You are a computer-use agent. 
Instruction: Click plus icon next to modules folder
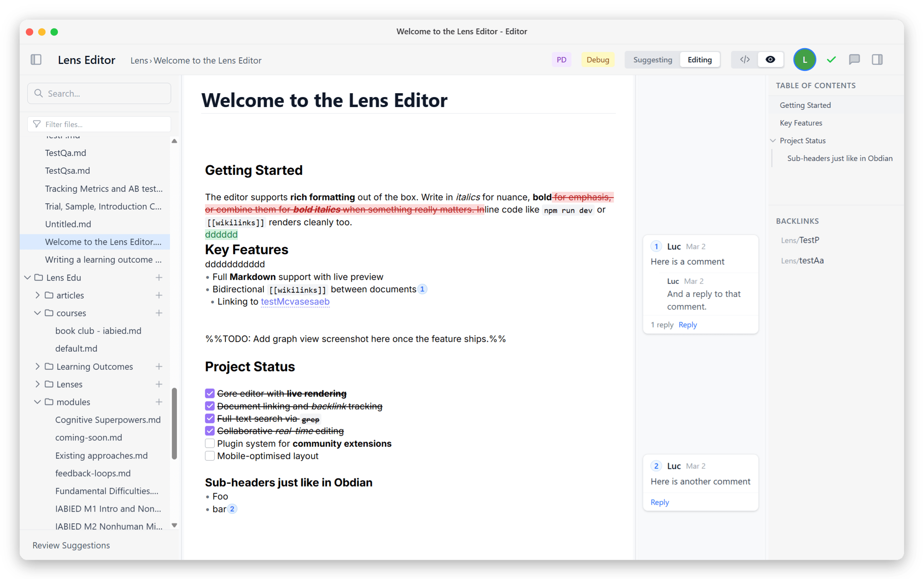(159, 402)
